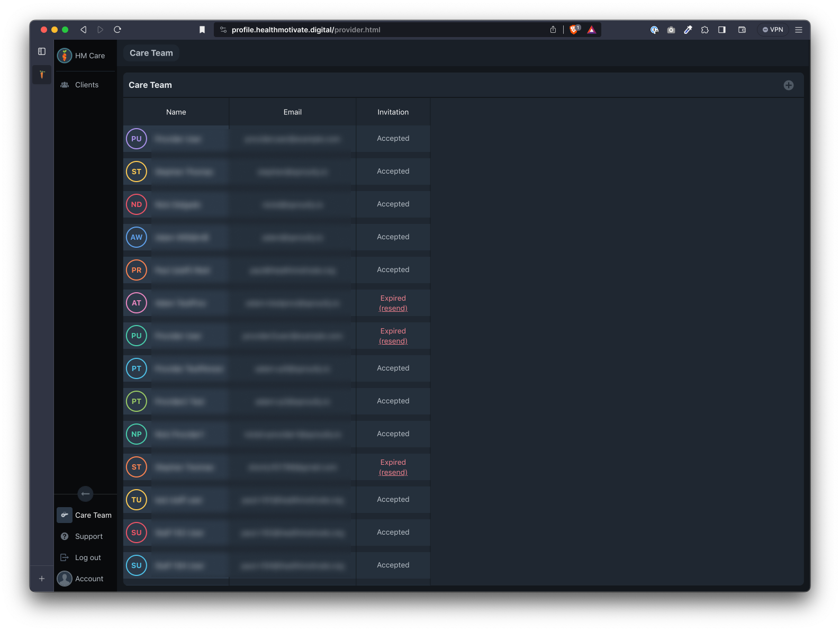The height and width of the screenshot is (631, 840).
Task: Click the add care team member plus icon
Action: pyautogui.click(x=788, y=85)
